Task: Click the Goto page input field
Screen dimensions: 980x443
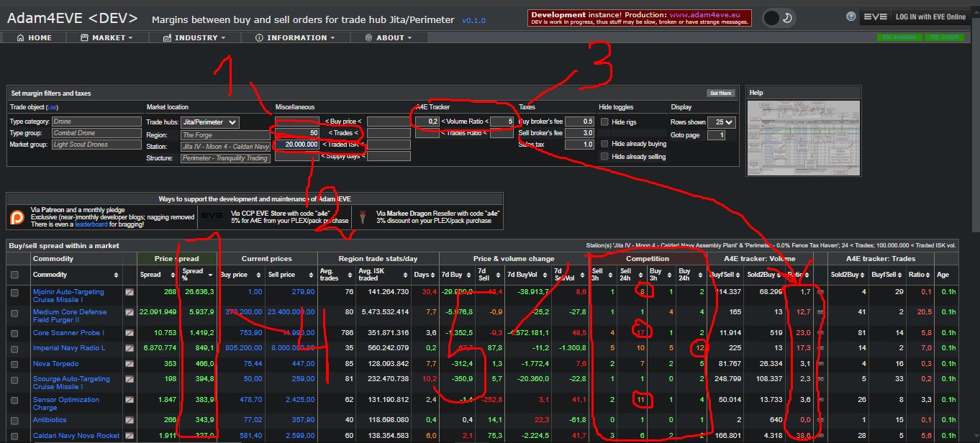Action: (x=717, y=135)
